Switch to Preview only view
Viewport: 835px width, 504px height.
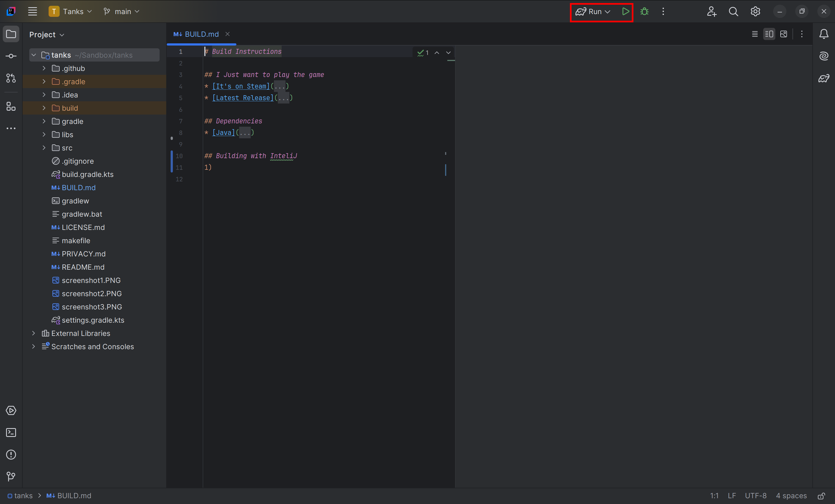click(x=783, y=34)
